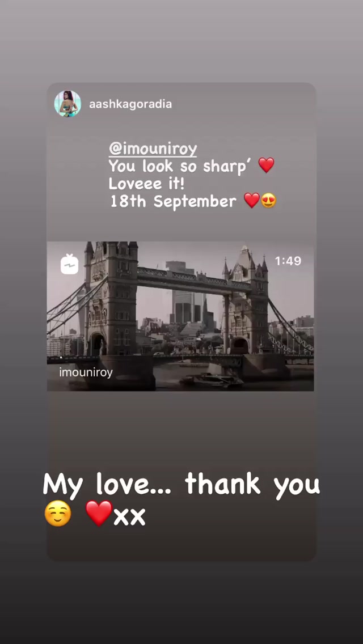Tap the "xx" text after the heart

[129, 517]
